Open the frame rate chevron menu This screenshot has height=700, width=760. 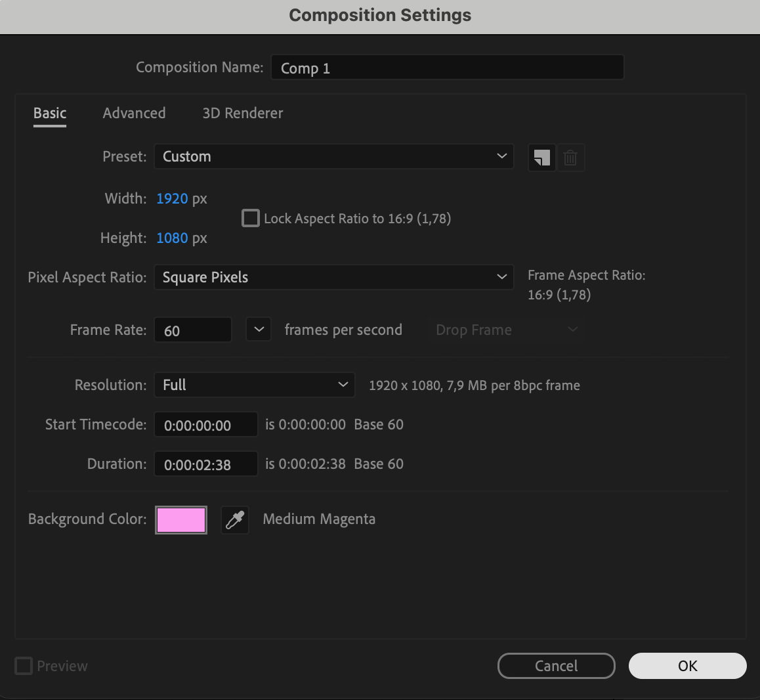[259, 330]
